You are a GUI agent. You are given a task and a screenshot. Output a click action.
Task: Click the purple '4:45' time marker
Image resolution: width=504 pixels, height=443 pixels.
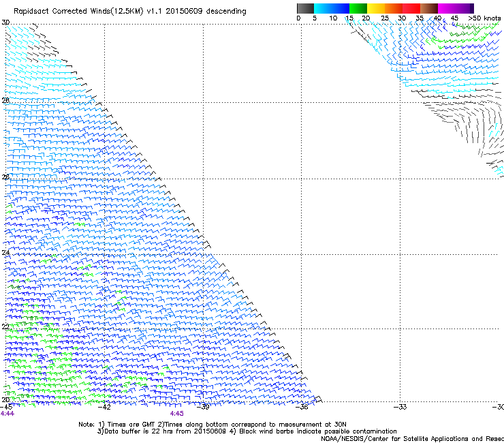point(177,414)
